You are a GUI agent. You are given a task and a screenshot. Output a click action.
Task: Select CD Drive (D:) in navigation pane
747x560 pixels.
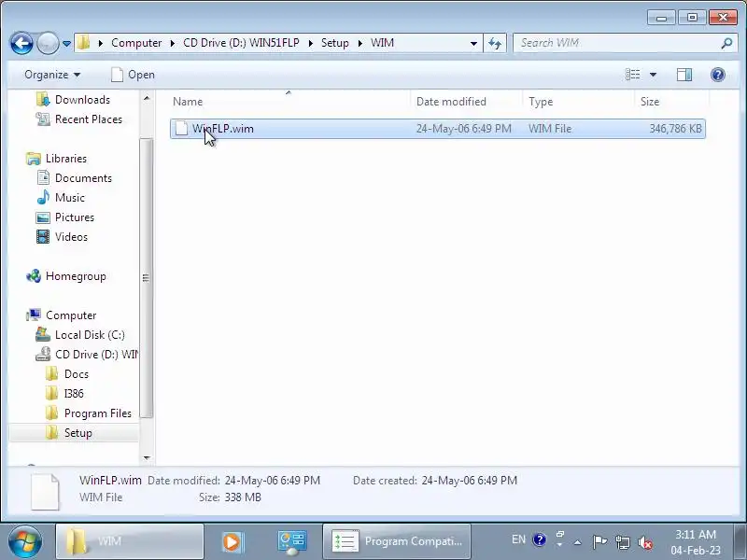click(87, 355)
